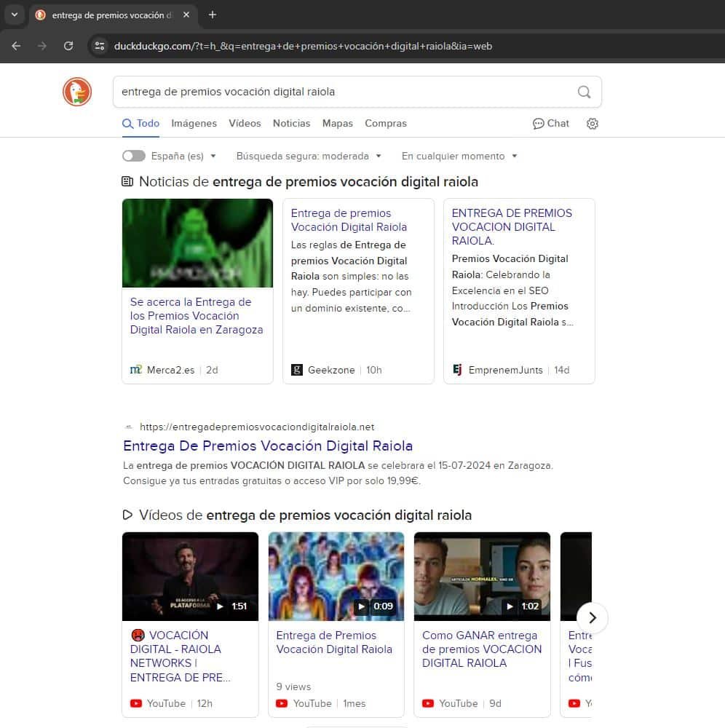Image resolution: width=725 pixels, height=728 pixels.
Task: Open EmprenemJunts ENTREGA DE PREMIOS article
Action: (x=512, y=227)
